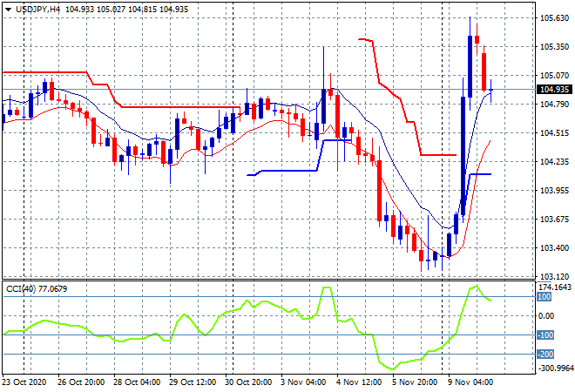Click the 105.630 price axis label
This screenshot has height=392, width=575.
tap(554, 18)
